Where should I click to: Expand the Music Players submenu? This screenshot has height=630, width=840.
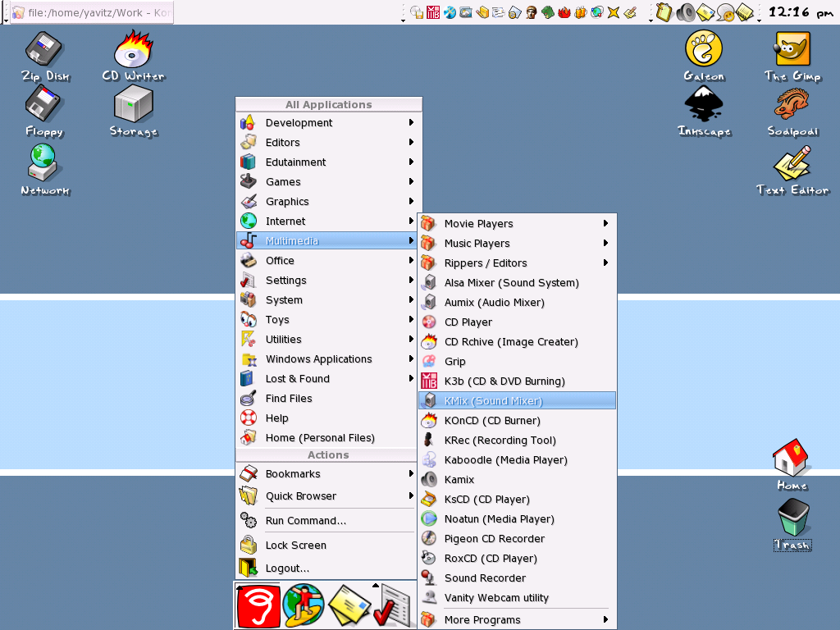(x=517, y=243)
